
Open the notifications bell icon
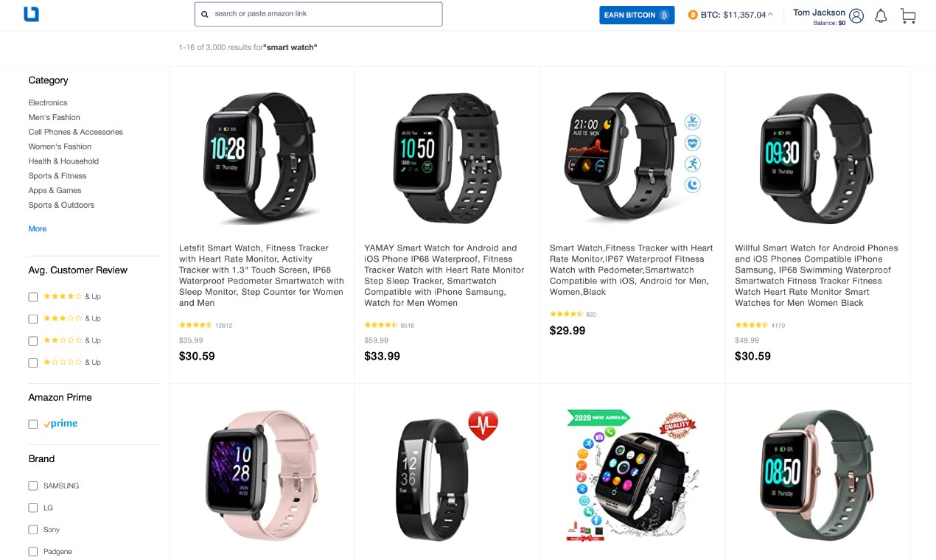[x=881, y=15]
